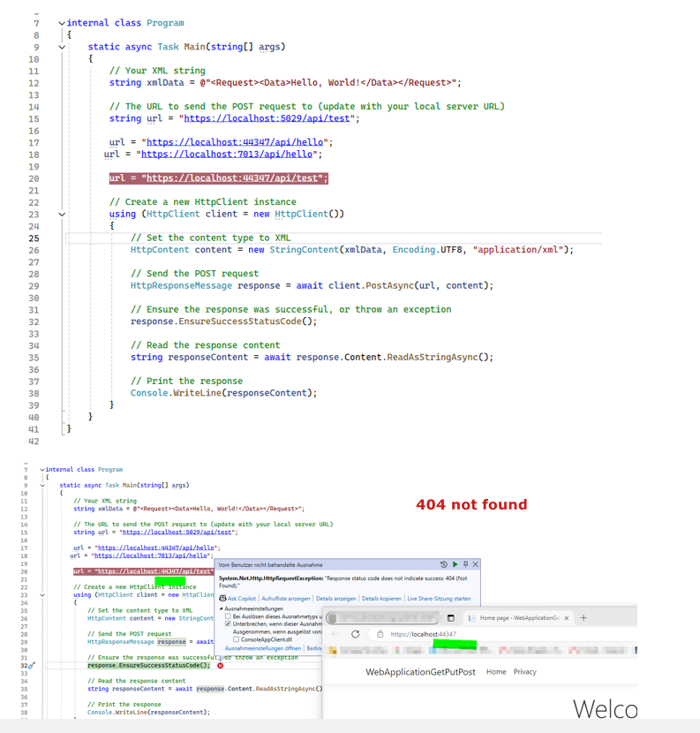Image resolution: width=700 pixels, height=733 pixels.
Task: Open localhost:7013/api/hello URL in small debugger view
Action: (151, 555)
